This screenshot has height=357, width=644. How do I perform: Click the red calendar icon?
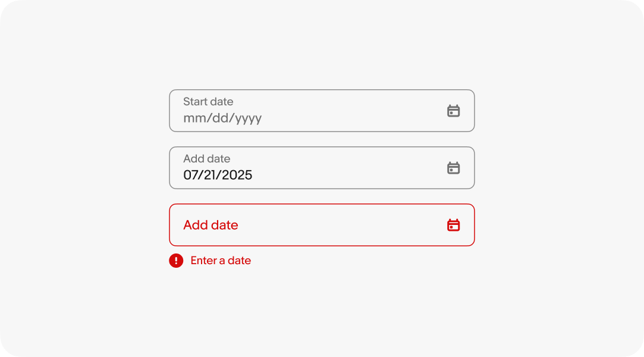pyautogui.click(x=453, y=225)
